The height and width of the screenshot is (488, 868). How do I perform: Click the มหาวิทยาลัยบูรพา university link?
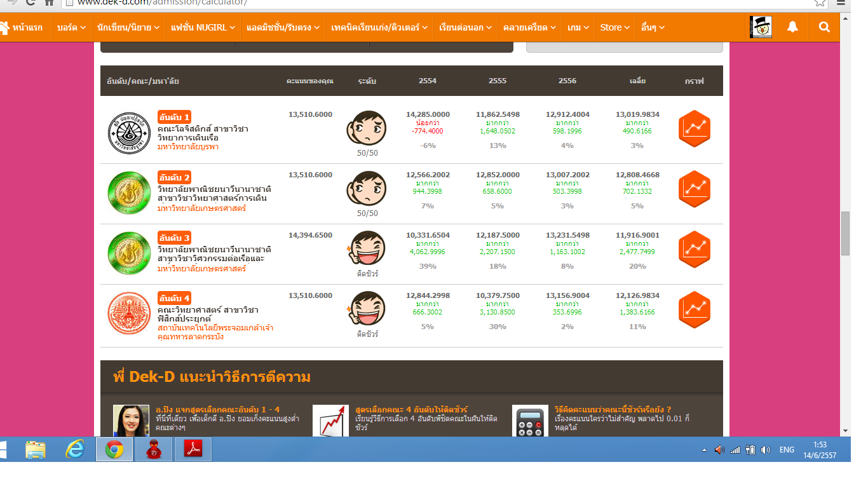tap(188, 147)
